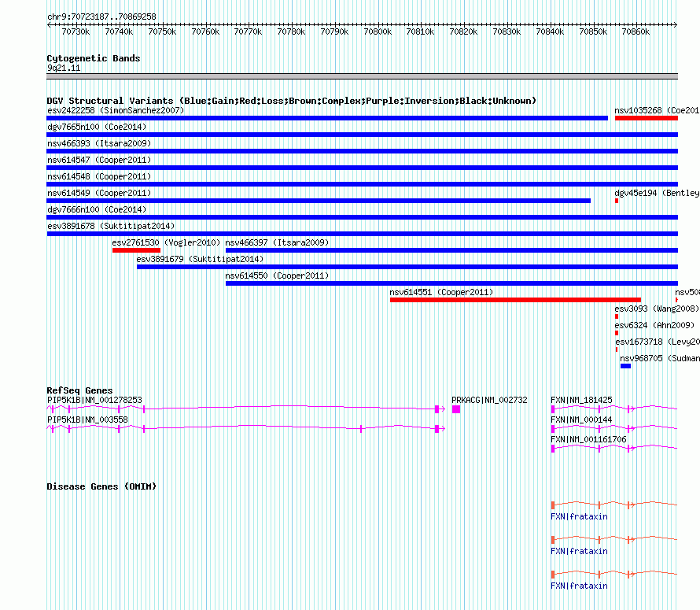Select variant nsv614550 (Cooper2011) label
Image resolution: width=700 pixels, height=610 pixels.
tap(277, 275)
